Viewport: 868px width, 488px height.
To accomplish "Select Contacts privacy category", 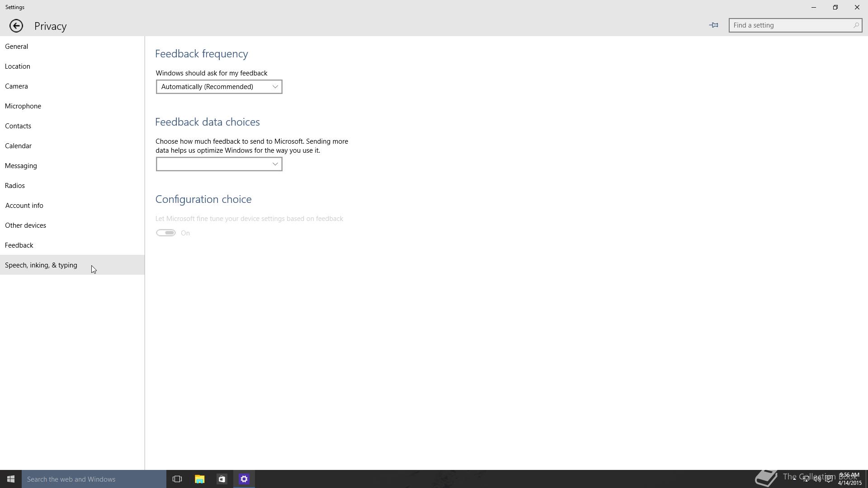I will (x=72, y=126).
